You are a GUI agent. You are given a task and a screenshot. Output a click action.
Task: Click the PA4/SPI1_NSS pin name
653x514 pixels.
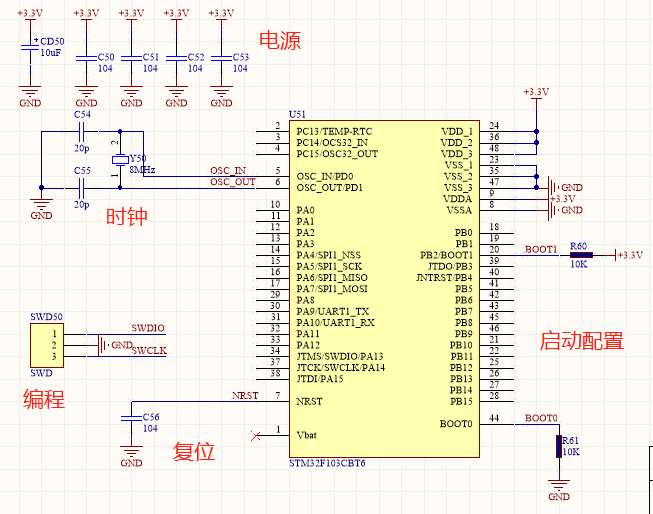click(329, 255)
